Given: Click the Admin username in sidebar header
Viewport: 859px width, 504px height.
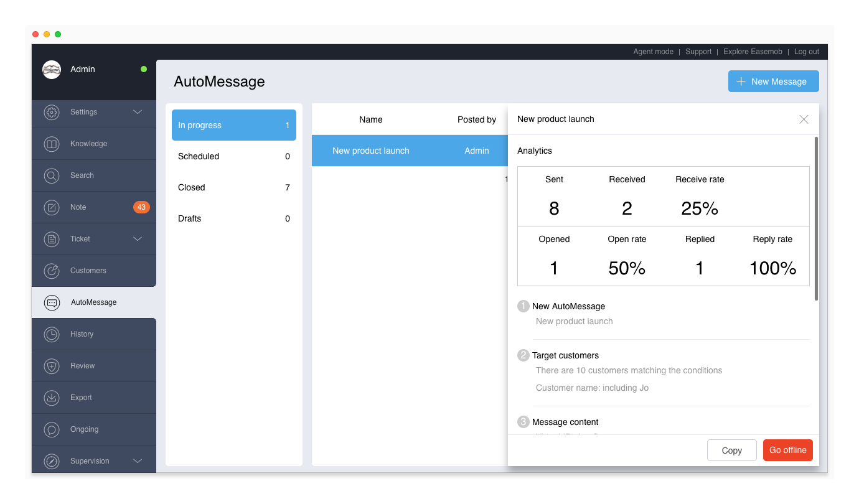Looking at the screenshot, I should coord(83,69).
